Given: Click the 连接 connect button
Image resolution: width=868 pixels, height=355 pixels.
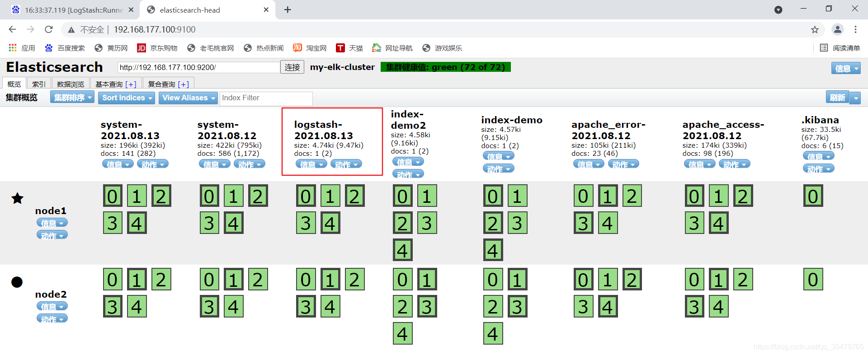Looking at the screenshot, I should click(292, 67).
